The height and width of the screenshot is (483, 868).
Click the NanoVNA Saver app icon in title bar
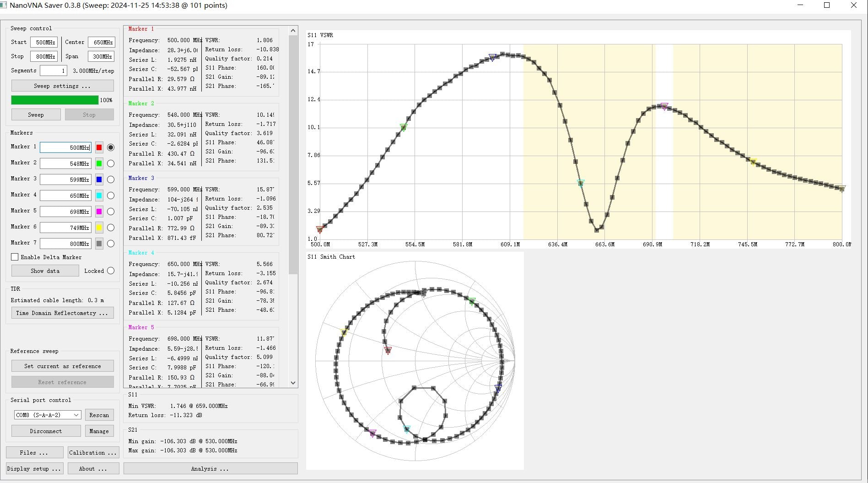click(3, 5)
